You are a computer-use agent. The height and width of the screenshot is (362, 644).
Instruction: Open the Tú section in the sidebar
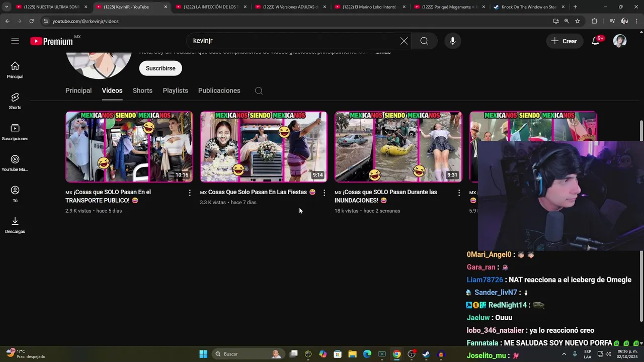15,194
